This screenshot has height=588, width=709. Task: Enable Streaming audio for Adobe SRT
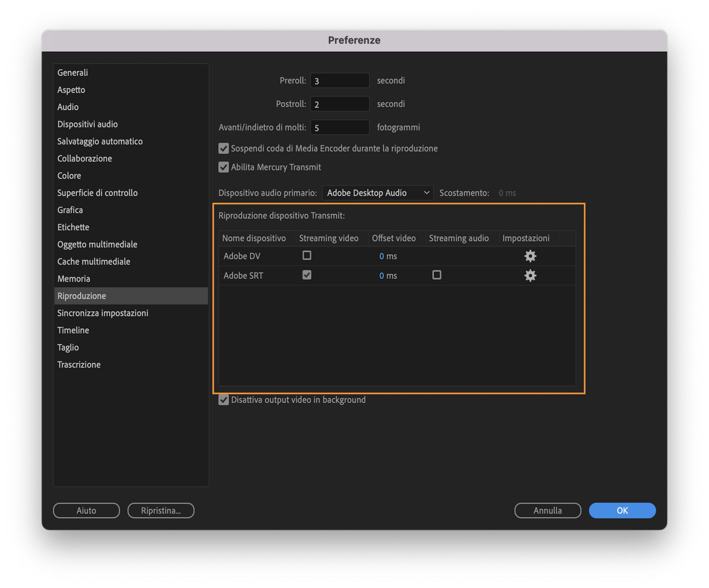pyautogui.click(x=437, y=275)
